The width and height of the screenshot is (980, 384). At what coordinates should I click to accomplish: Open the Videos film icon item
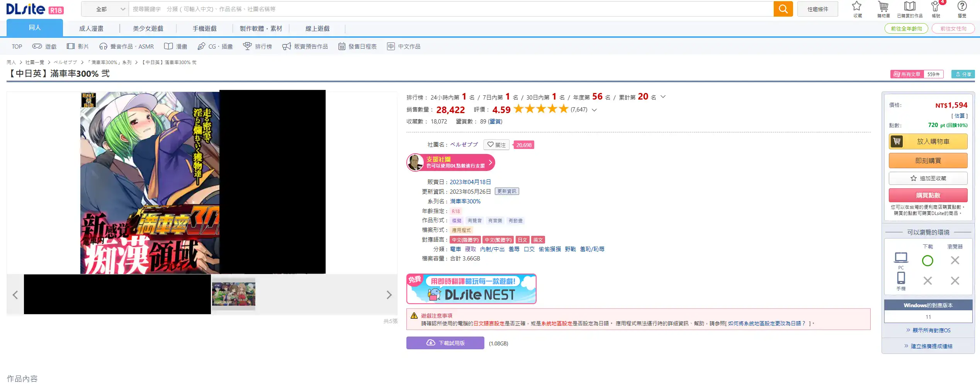(x=78, y=46)
